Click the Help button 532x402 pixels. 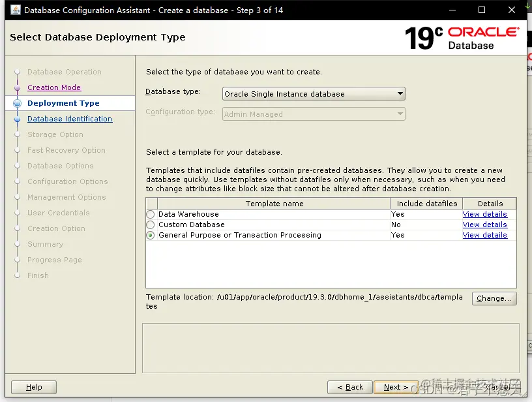[34, 387]
